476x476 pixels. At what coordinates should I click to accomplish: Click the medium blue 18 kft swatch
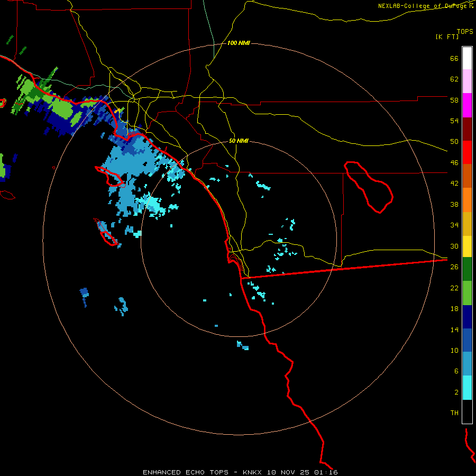click(467, 340)
